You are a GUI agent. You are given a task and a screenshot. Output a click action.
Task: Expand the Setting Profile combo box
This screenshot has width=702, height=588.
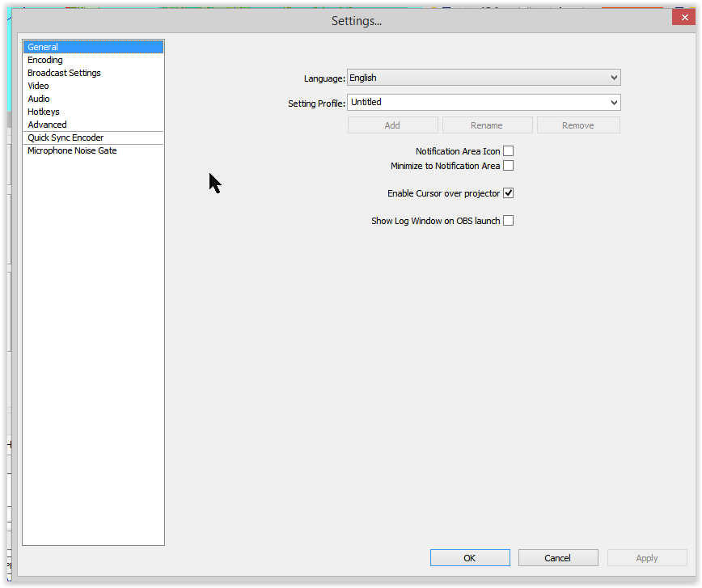[614, 103]
